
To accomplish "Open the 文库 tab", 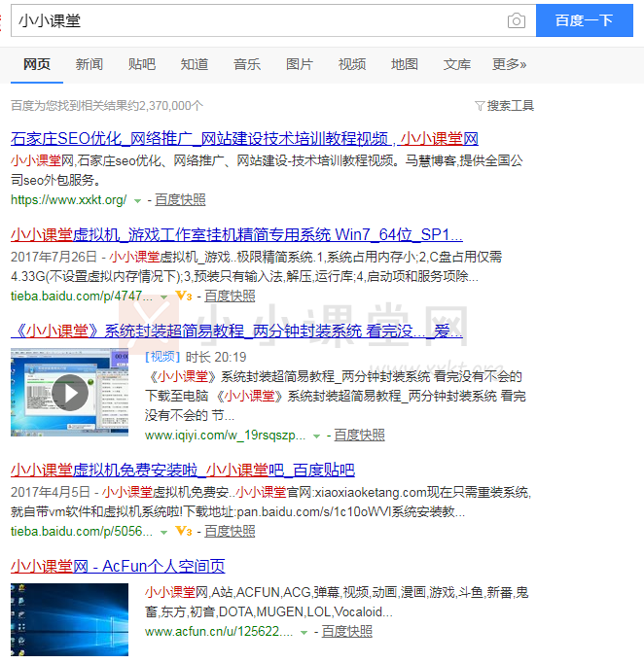I will coord(456,64).
